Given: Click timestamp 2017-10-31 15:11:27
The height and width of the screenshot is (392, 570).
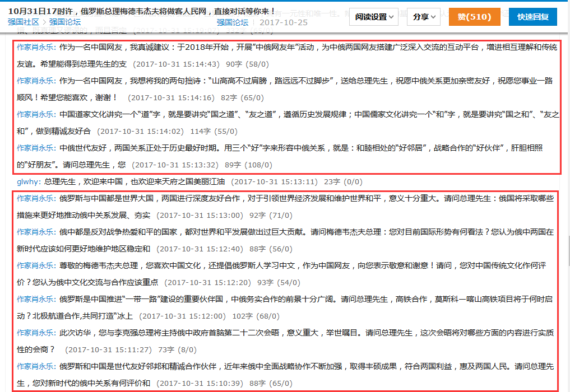Looking at the screenshot, I should pyautogui.click(x=108, y=350).
